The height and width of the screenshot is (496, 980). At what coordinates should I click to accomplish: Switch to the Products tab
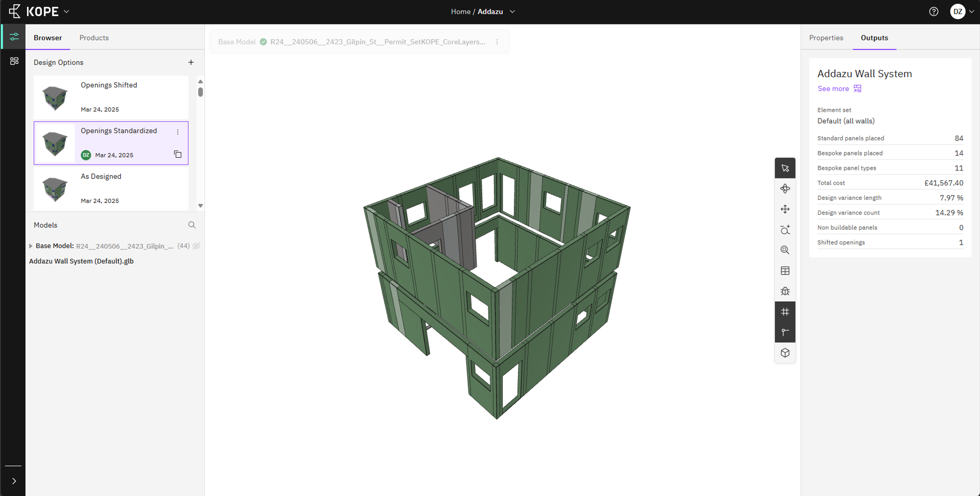(94, 38)
